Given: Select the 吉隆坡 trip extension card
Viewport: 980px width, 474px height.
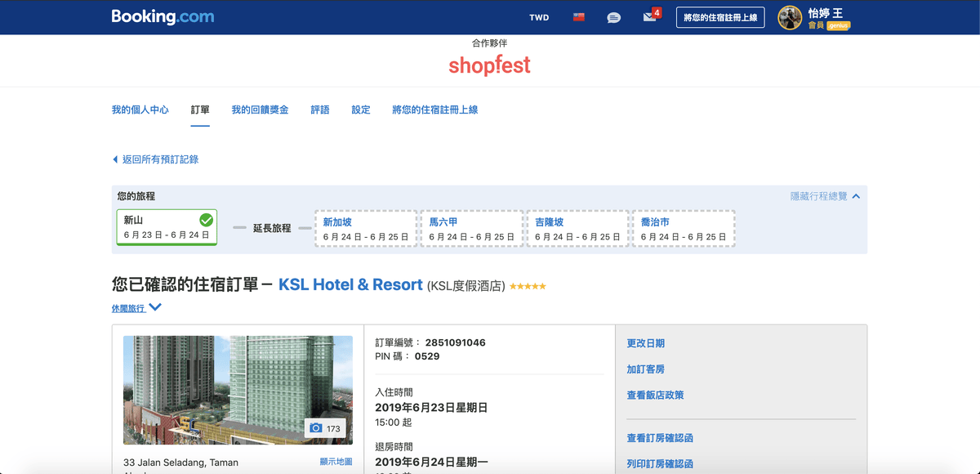Looking at the screenshot, I should pos(578,229).
